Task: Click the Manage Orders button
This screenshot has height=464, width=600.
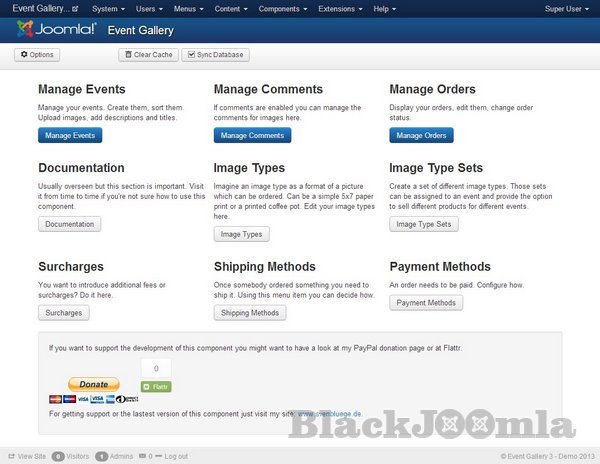Action: 421,135
